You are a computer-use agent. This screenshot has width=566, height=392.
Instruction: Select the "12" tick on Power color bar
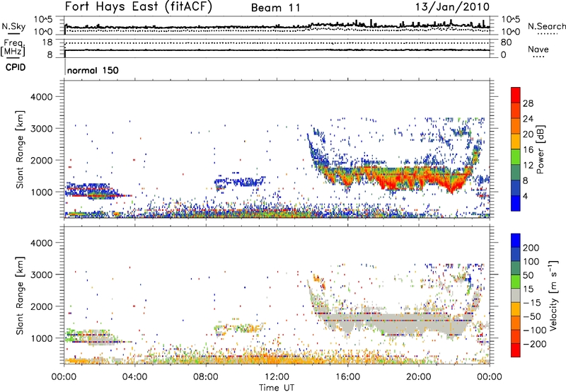pyautogui.click(x=528, y=166)
